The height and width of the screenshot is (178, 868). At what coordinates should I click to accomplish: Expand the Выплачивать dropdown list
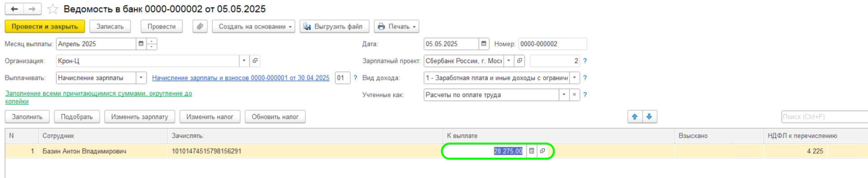click(x=141, y=78)
